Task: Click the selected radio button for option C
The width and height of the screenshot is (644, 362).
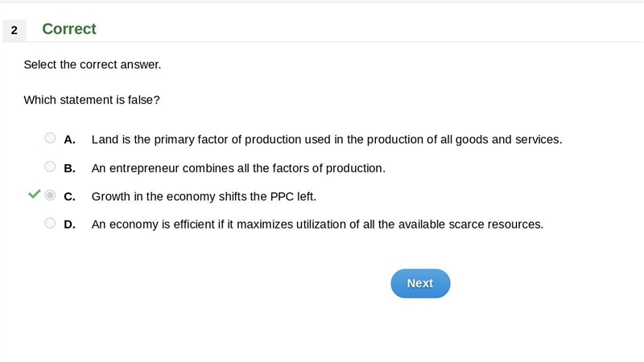Action: (50, 195)
